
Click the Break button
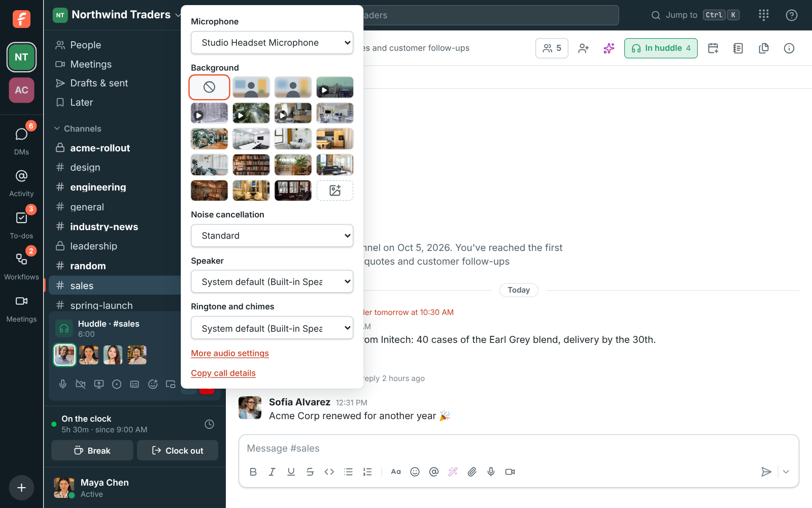(92, 451)
